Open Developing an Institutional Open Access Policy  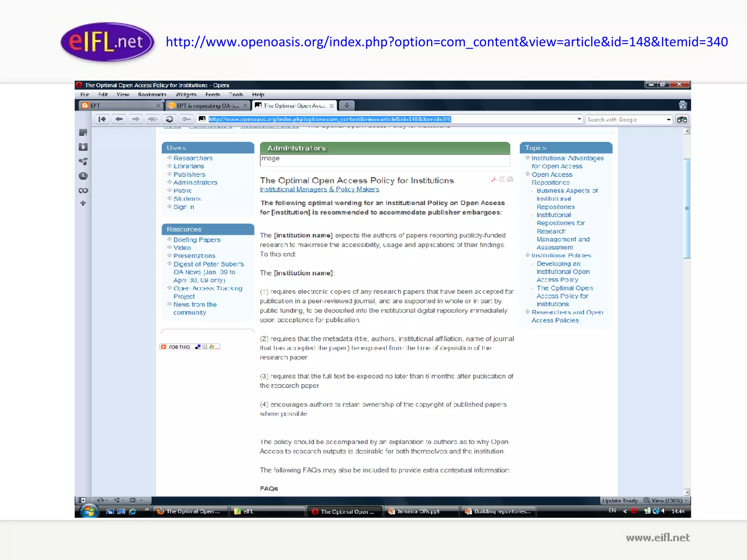coord(563,272)
